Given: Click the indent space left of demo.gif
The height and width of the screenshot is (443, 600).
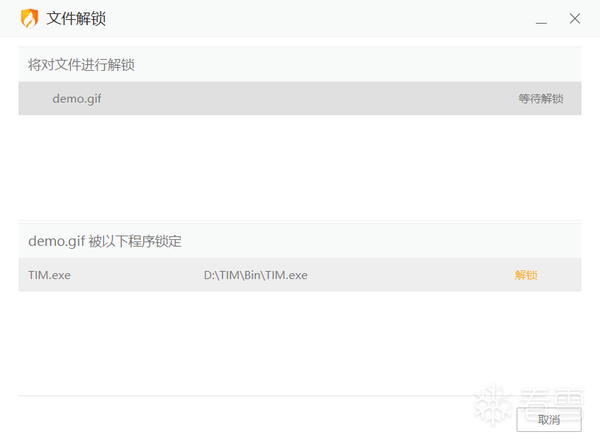Looking at the screenshot, I should pyautogui.click(x=35, y=98).
